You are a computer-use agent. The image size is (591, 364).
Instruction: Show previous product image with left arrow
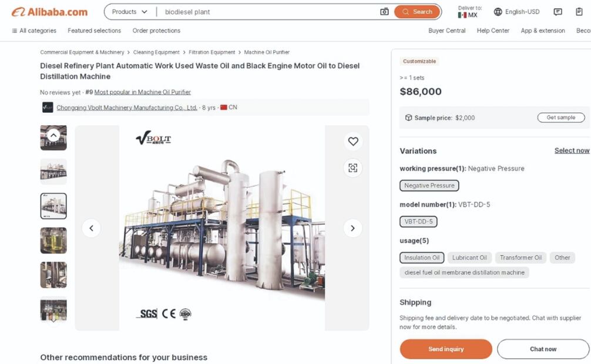click(91, 228)
